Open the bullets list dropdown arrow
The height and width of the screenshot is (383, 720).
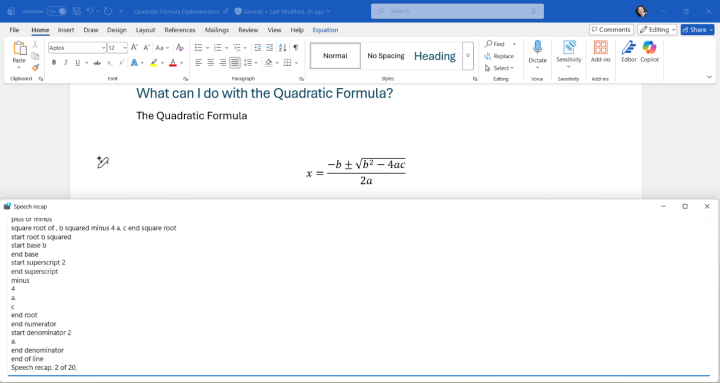(x=208, y=48)
